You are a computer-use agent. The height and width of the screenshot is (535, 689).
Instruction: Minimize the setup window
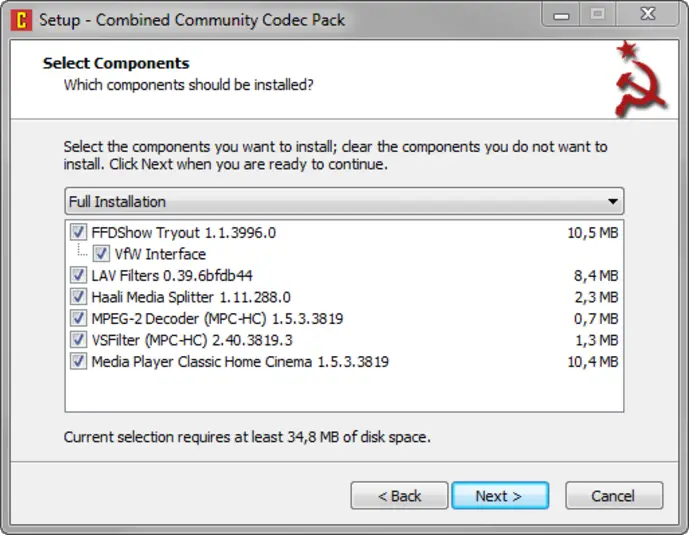(x=560, y=15)
